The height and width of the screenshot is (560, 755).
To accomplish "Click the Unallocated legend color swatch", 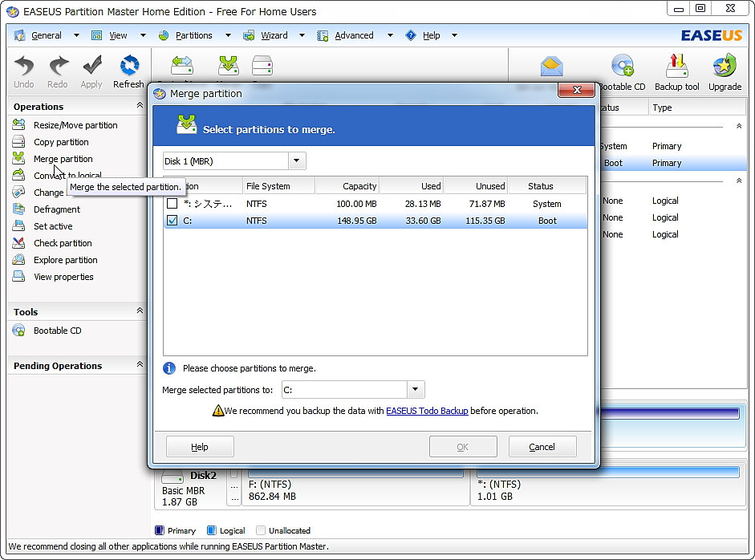I will tap(261, 530).
